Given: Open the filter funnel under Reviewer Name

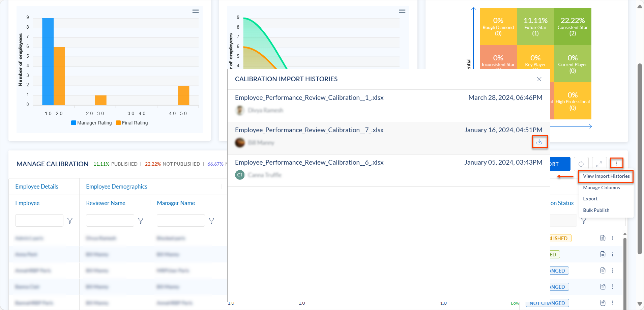Looking at the screenshot, I should (x=141, y=221).
